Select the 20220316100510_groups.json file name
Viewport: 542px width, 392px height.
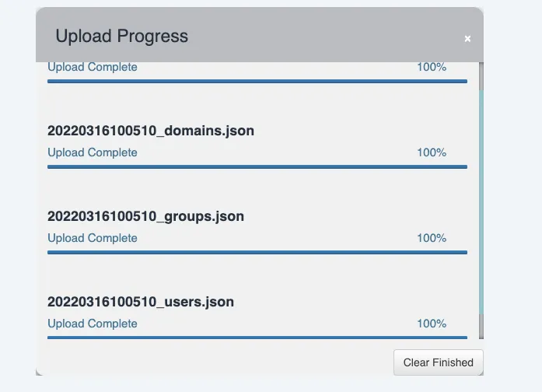click(145, 215)
